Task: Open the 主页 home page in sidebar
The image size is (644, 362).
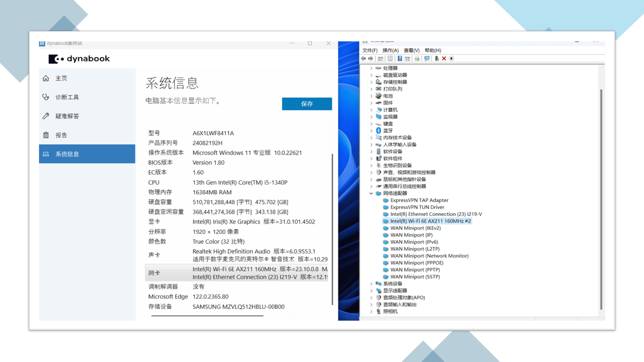Action: pos(61,78)
